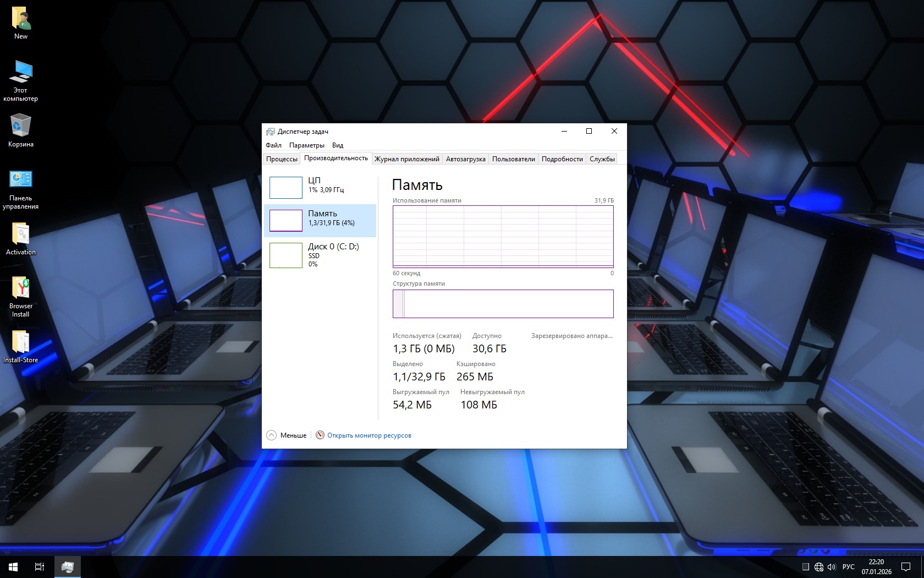Open the Параметры menu

click(x=306, y=145)
